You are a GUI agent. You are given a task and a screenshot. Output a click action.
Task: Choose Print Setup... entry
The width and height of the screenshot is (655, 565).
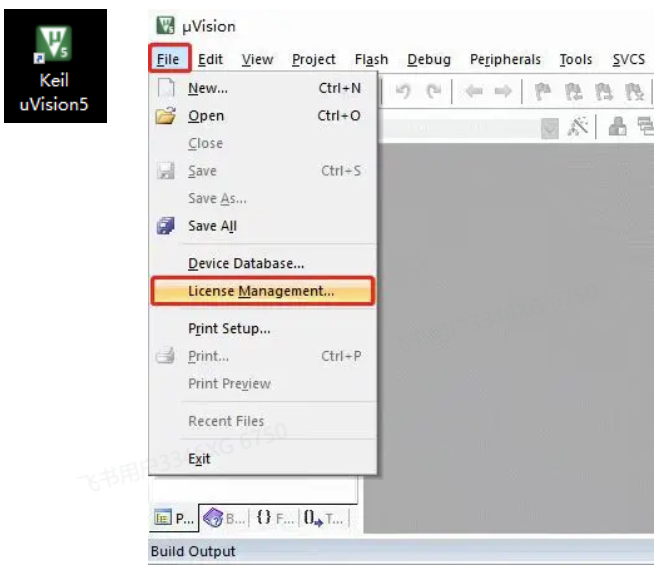point(263,329)
